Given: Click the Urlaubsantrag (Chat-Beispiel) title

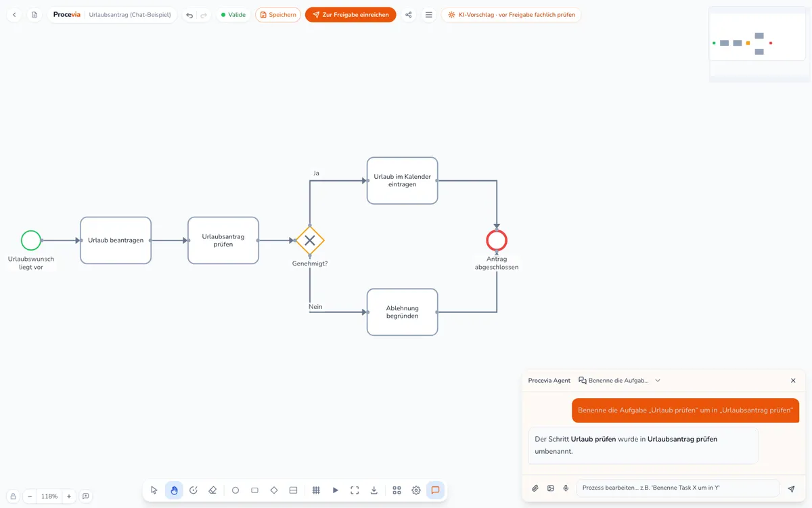Looking at the screenshot, I should click(x=130, y=15).
